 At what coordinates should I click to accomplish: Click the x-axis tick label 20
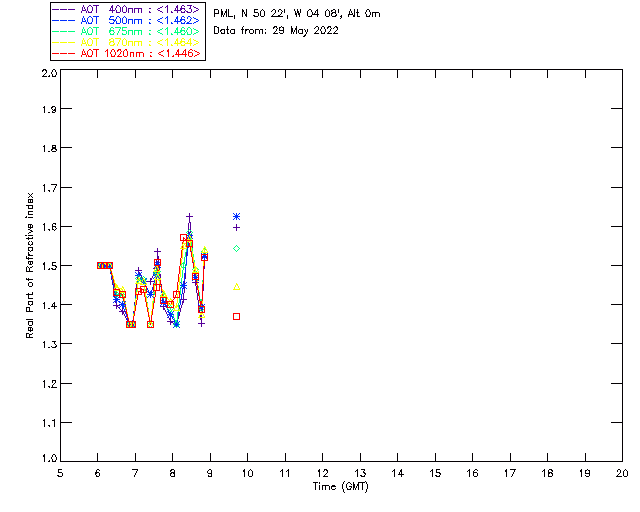(x=622, y=473)
